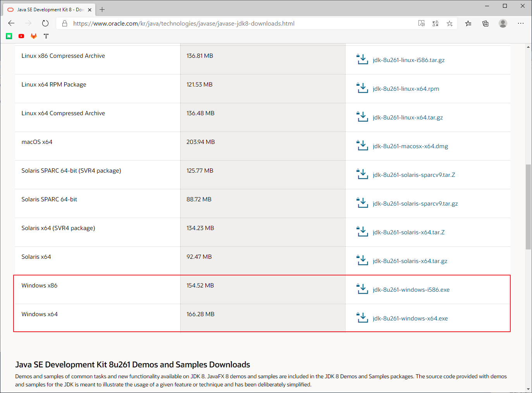The height and width of the screenshot is (393, 532).
Task: Download jdk-8u261-linux-i586.tar.gz link
Action: 408,60
